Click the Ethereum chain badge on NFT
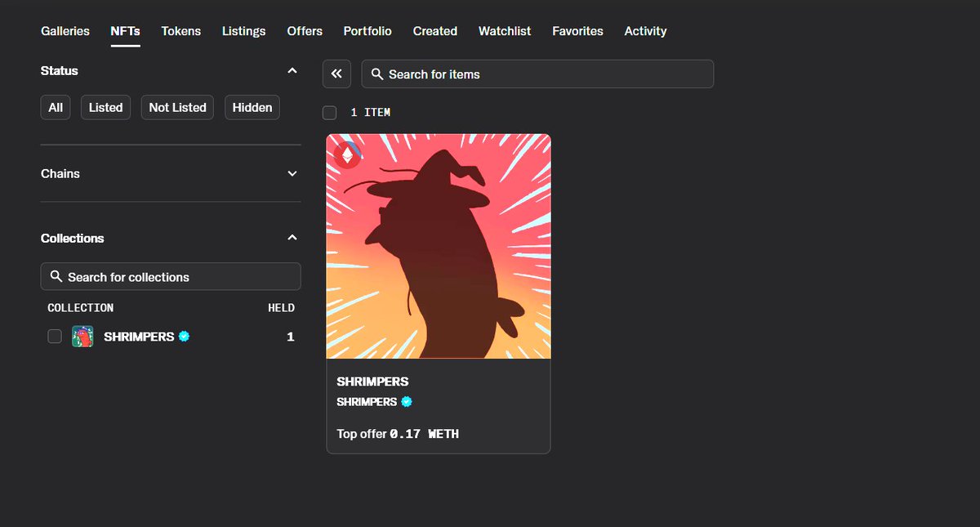This screenshot has height=527, width=980. coord(347,154)
